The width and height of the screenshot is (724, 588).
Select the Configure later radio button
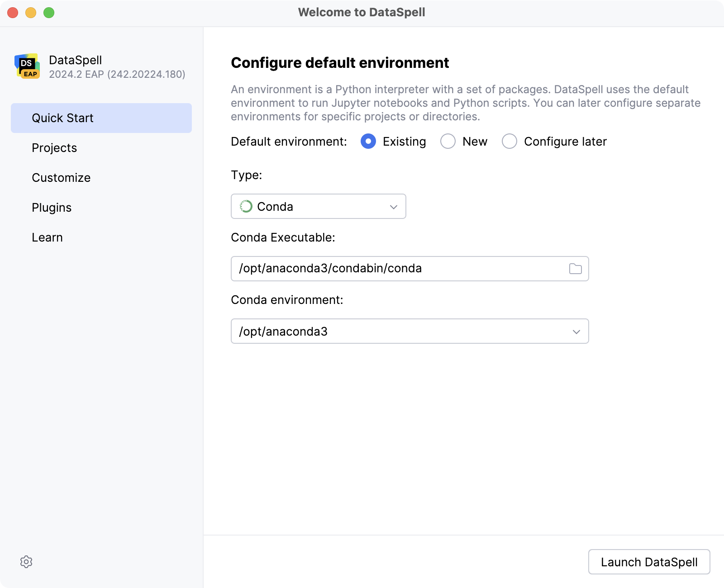(x=510, y=142)
